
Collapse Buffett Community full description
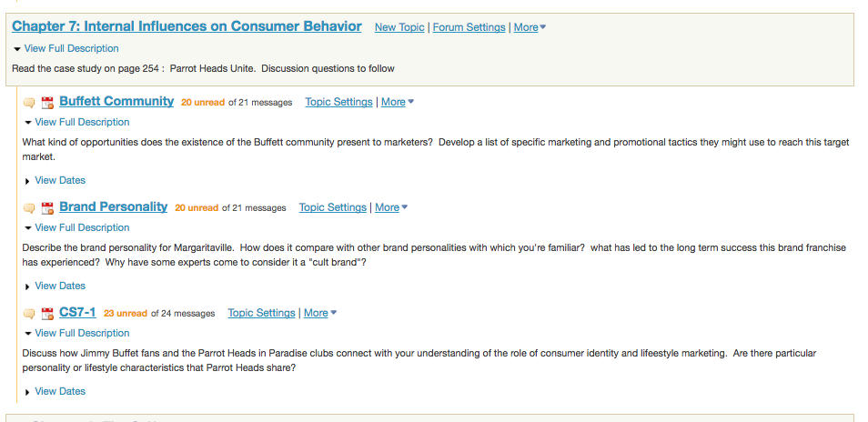tap(76, 122)
